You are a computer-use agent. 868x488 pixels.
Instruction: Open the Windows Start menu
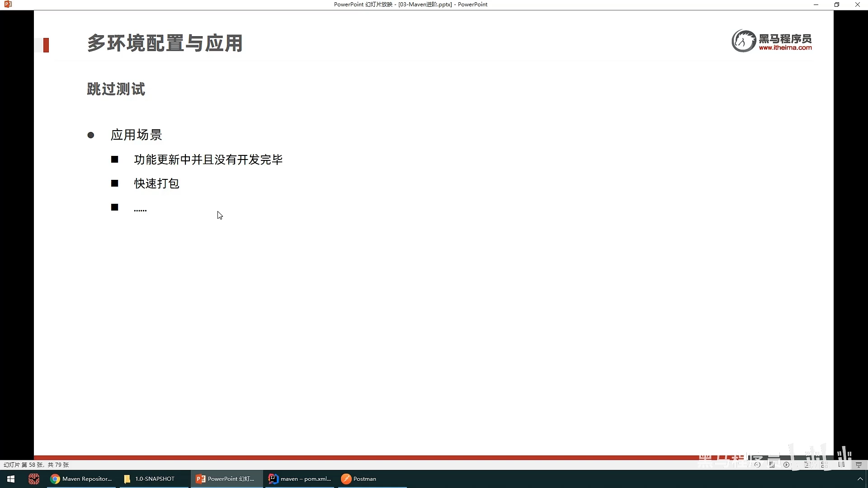point(11,479)
